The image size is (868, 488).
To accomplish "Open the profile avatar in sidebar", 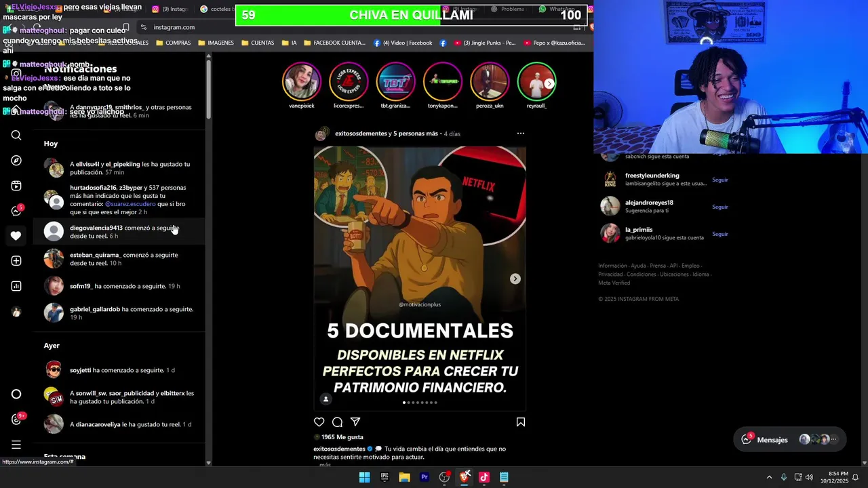I will tap(16, 312).
